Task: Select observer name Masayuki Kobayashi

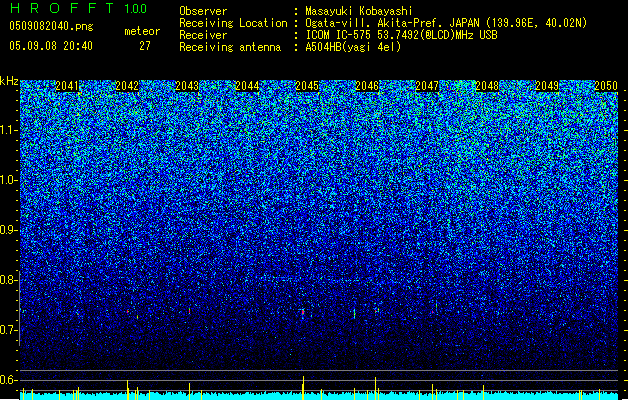Action: tap(359, 11)
